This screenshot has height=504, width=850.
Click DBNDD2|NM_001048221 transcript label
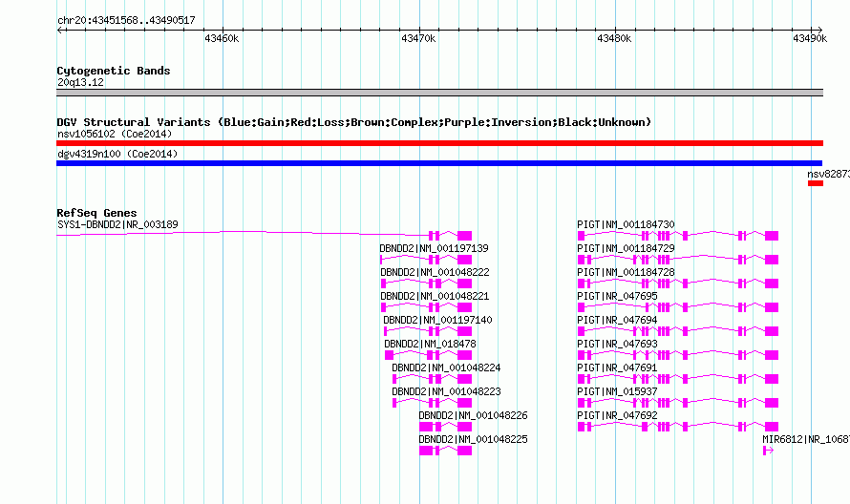coord(435,296)
